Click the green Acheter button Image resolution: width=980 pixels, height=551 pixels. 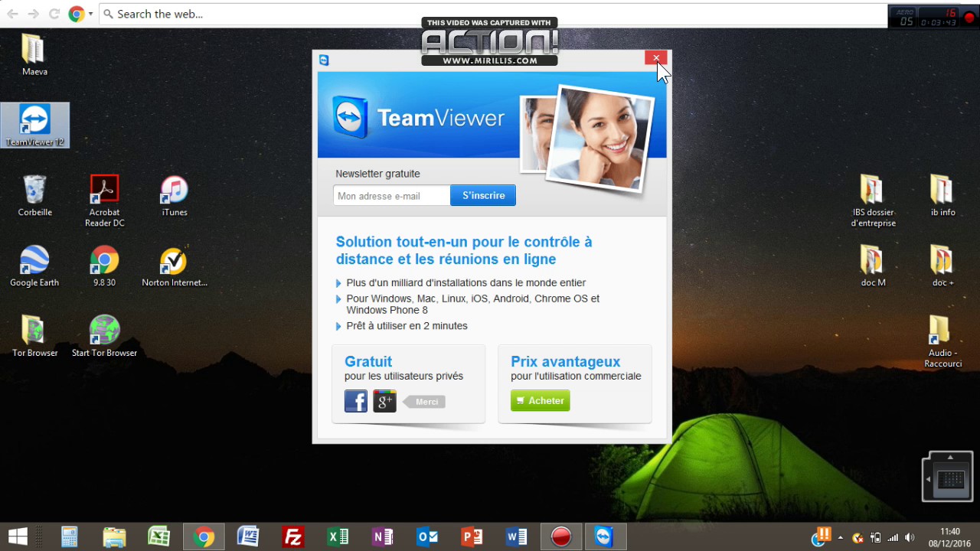[541, 401]
